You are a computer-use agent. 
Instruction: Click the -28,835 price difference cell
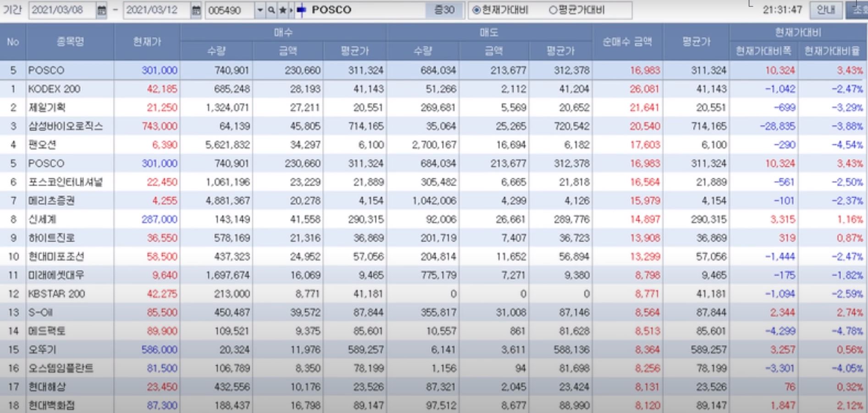[x=777, y=126]
